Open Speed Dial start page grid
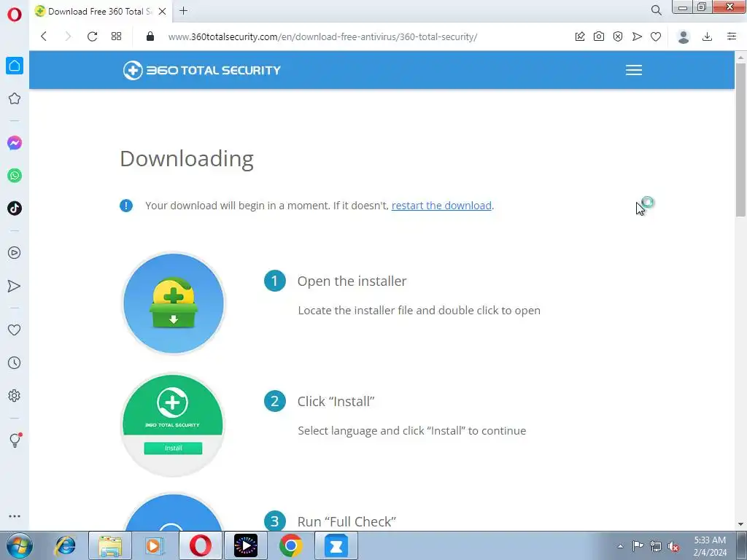The height and width of the screenshot is (560, 747). click(116, 36)
